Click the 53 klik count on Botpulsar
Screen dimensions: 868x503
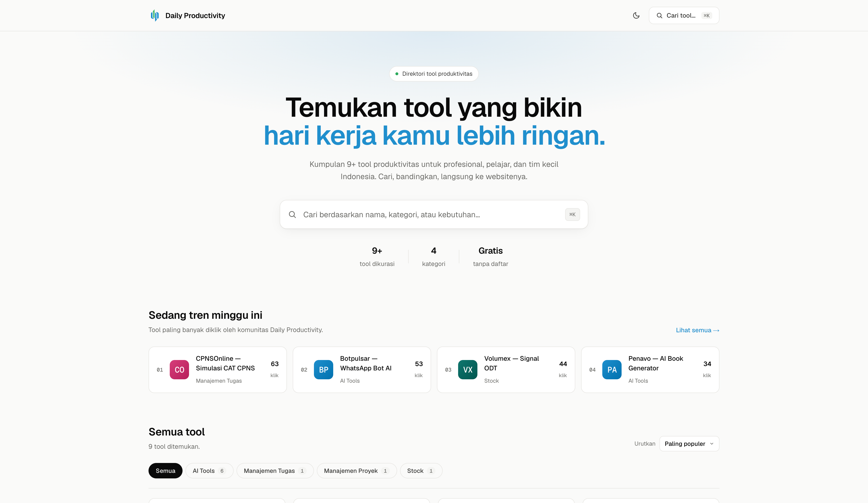(419, 369)
